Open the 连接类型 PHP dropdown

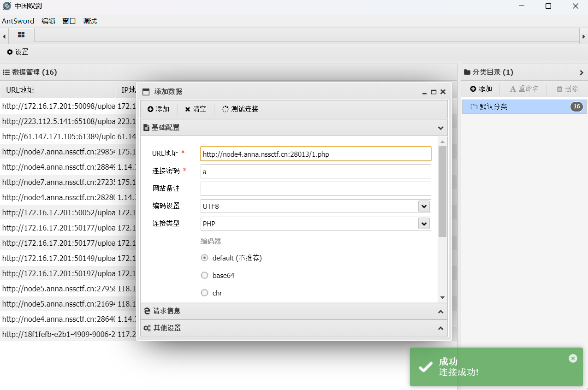pos(424,224)
